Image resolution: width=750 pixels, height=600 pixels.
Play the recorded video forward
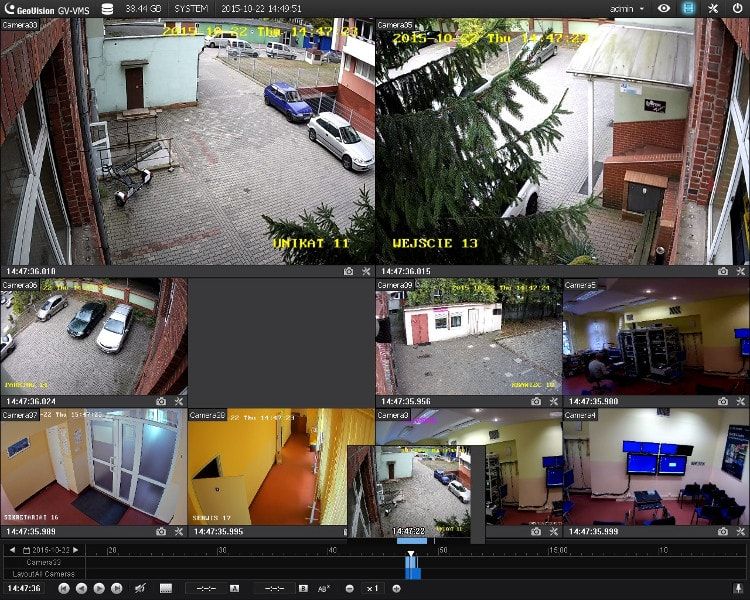point(99,589)
